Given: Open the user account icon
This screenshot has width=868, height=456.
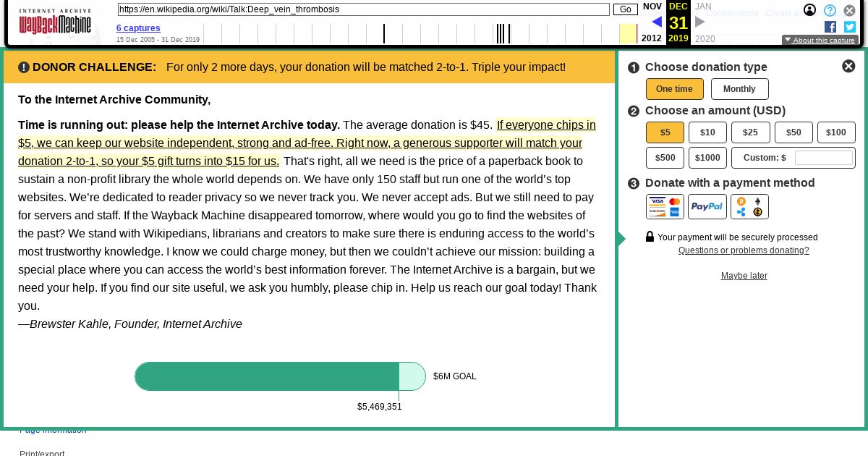Looking at the screenshot, I should pos(809,10).
